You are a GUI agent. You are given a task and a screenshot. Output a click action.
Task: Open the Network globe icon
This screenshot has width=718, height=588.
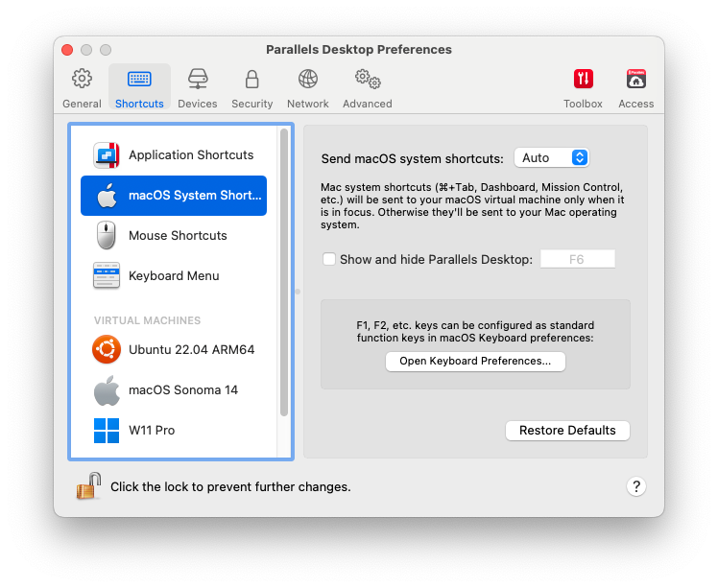pyautogui.click(x=308, y=80)
